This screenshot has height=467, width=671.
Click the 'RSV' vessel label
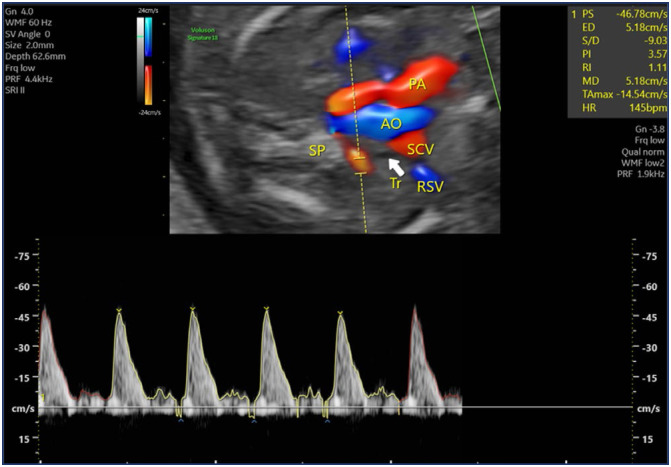pyautogui.click(x=430, y=187)
